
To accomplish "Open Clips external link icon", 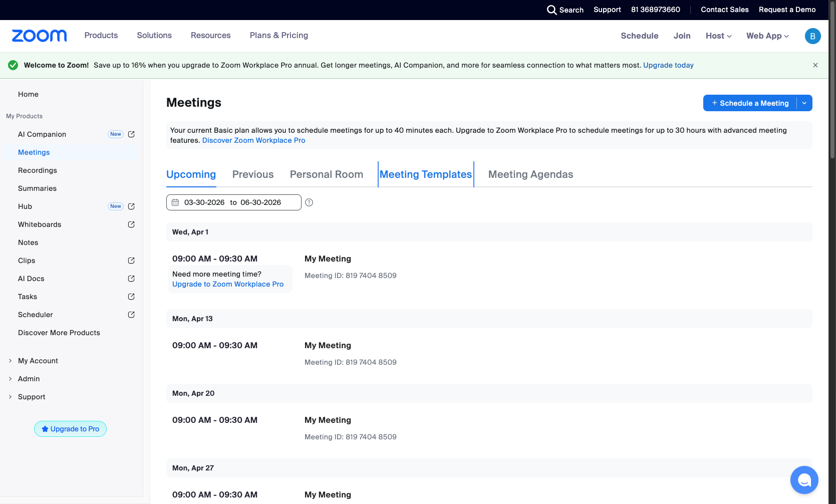I will tap(131, 261).
